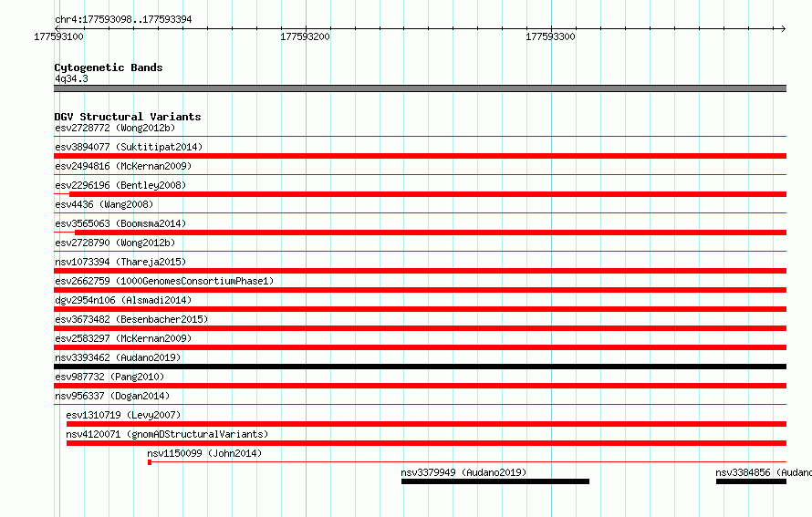Open the esv3673482 (Besenbacher2015) variant label
The image size is (812, 517).
131,319
